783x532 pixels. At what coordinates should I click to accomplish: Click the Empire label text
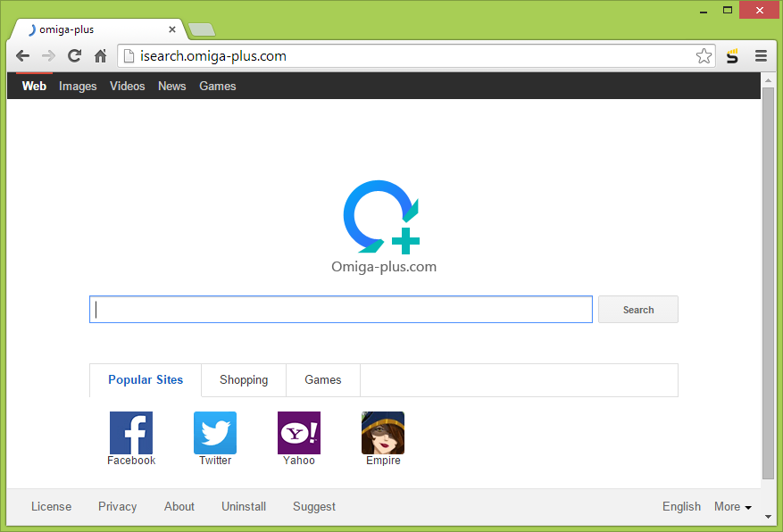tap(383, 460)
